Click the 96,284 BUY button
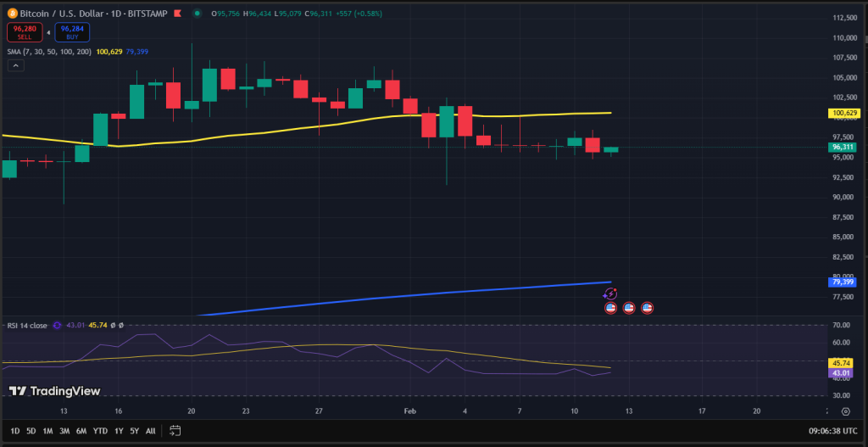Viewport: 868px width, 447px height. (72, 32)
